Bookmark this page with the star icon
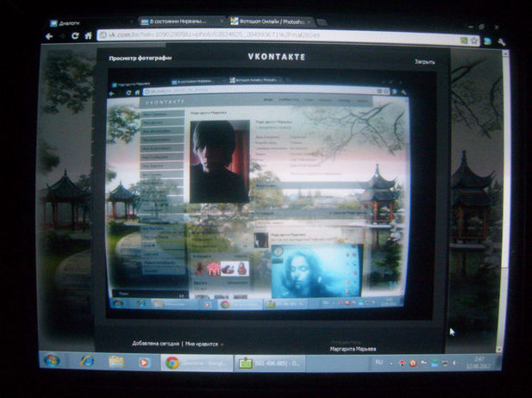 click(474, 41)
